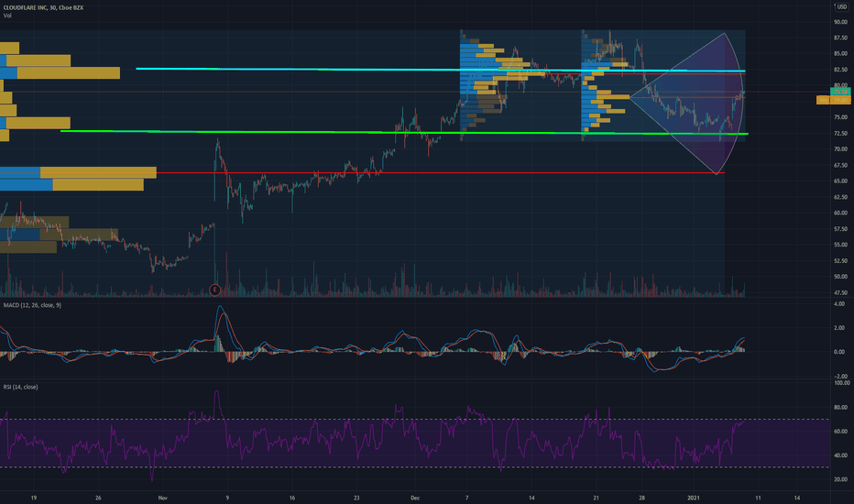The height and width of the screenshot is (504, 854).
Task: Click the date label 11 on the time axis
Action: [758, 498]
